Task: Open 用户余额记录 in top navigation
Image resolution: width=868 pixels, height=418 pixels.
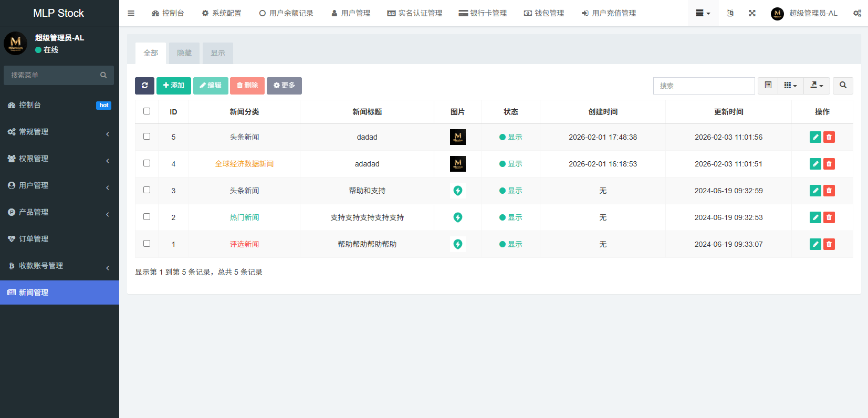Action: [286, 13]
